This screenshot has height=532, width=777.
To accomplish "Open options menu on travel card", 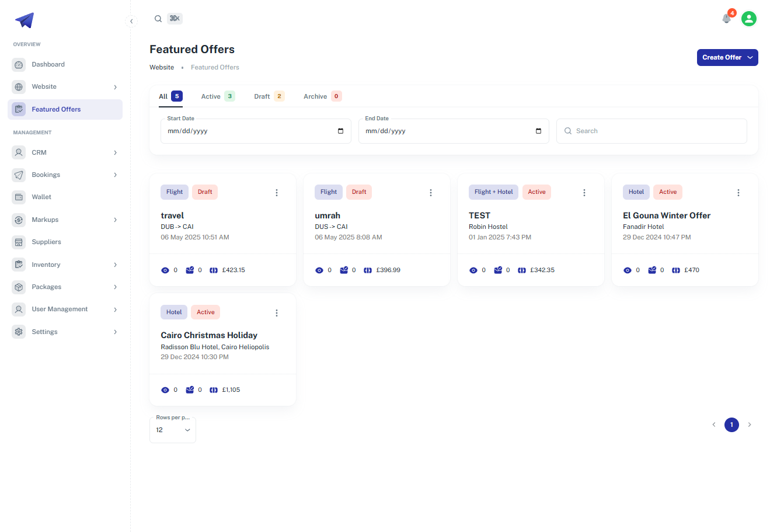I will point(277,193).
